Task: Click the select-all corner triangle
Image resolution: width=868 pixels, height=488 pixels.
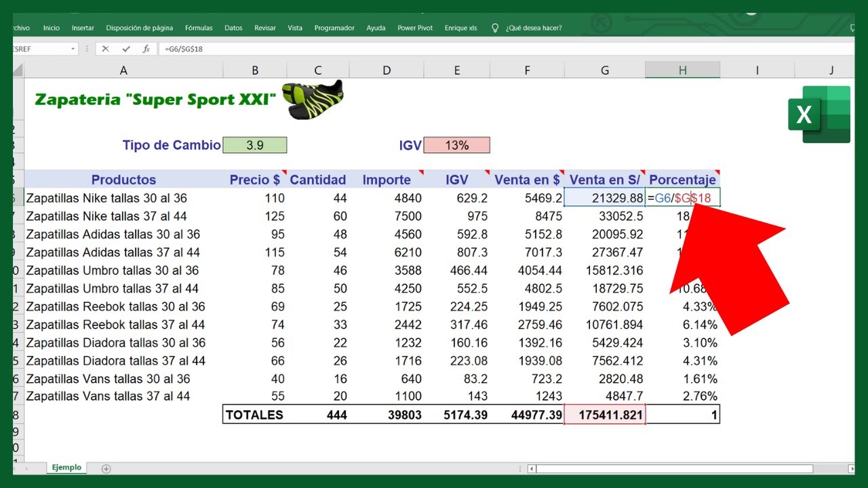Action: [18, 70]
